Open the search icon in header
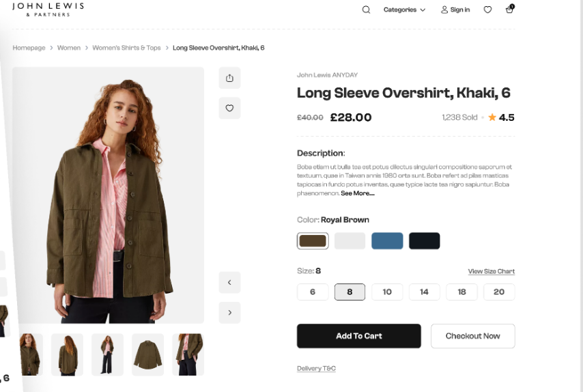 [366, 10]
